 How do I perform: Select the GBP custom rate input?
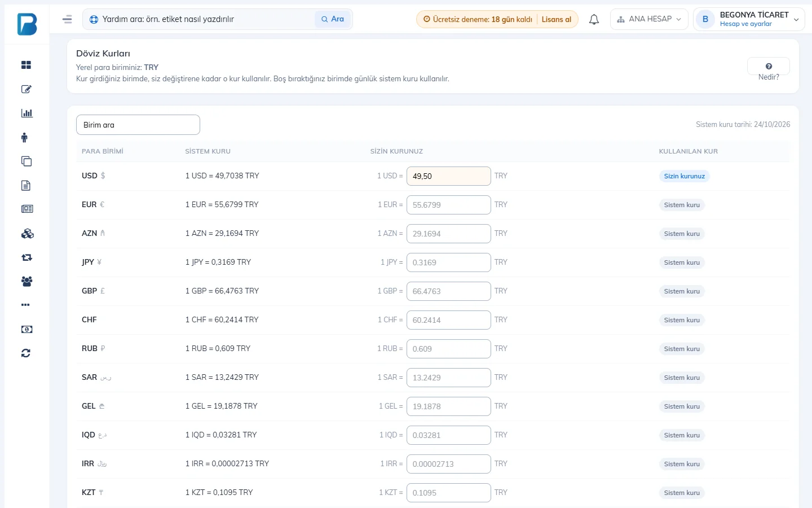[x=449, y=291]
